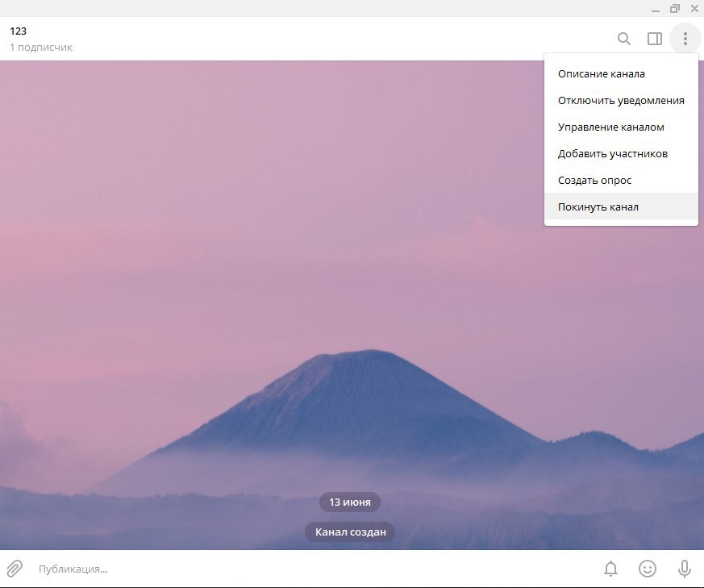The height and width of the screenshot is (588, 704).
Task: Open channel info via title '123'
Action: click(18, 31)
